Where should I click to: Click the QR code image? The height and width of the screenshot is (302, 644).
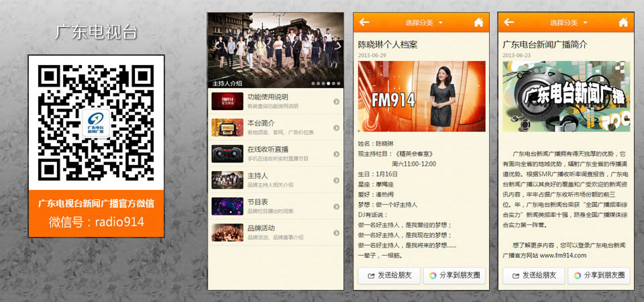click(96, 122)
